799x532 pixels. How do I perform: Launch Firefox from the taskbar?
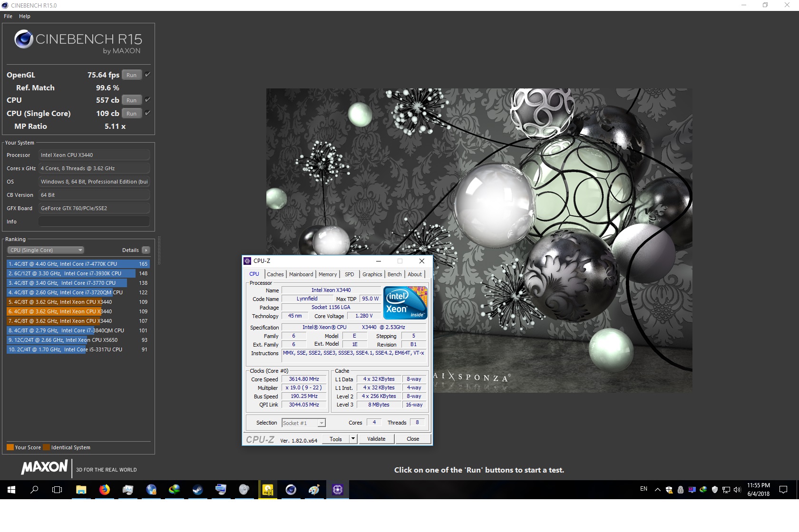pos(105,490)
